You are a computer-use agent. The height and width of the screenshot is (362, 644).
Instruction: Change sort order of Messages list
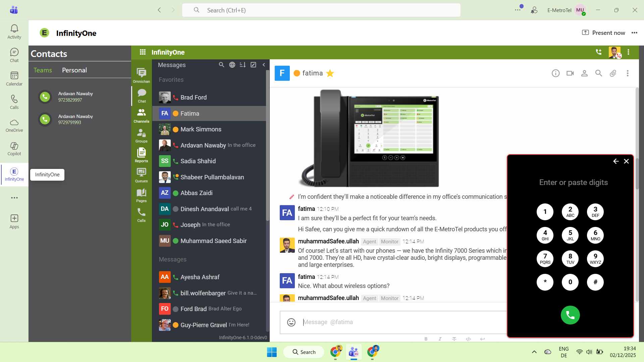click(243, 65)
